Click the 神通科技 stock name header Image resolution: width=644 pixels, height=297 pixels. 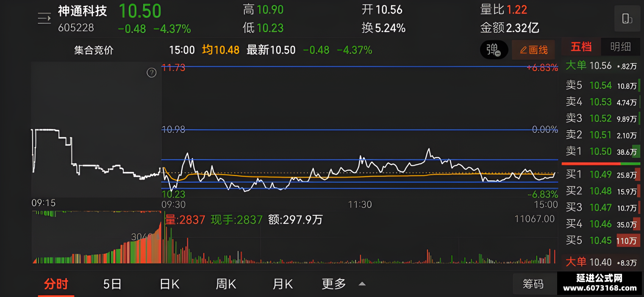click(x=83, y=11)
